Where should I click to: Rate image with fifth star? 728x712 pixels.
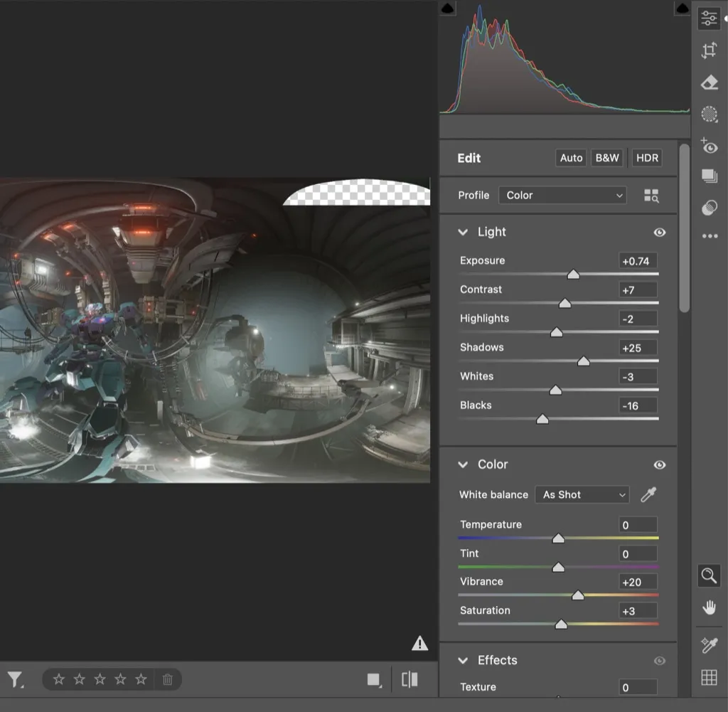pyautogui.click(x=141, y=679)
